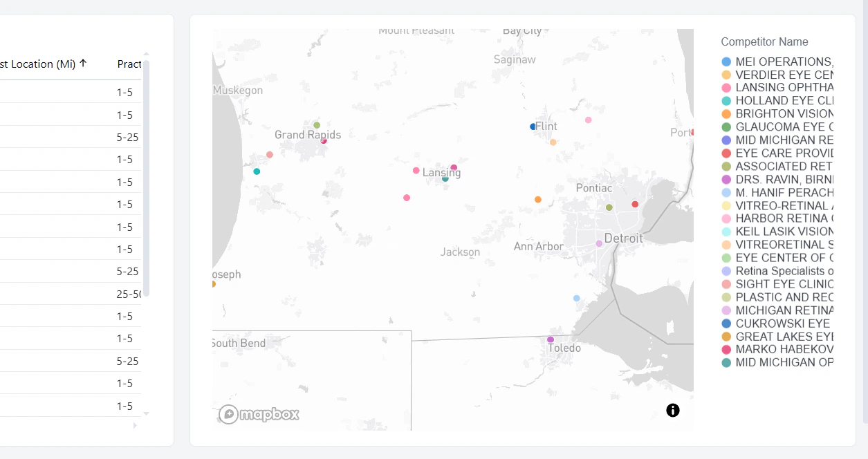This screenshot has height=459, width=868.
Task: Select the purple map dot at Toledo
Action: (x=551, y=339)
